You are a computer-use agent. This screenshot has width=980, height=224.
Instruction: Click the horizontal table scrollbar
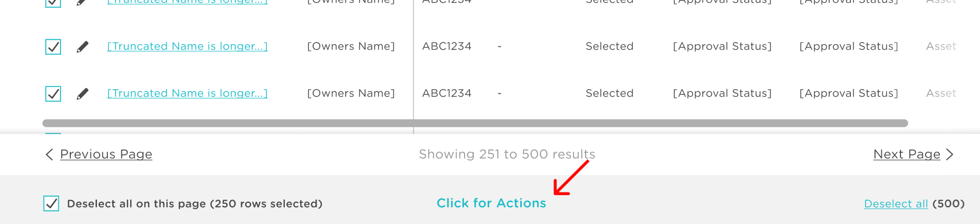(x=475, y=123)
